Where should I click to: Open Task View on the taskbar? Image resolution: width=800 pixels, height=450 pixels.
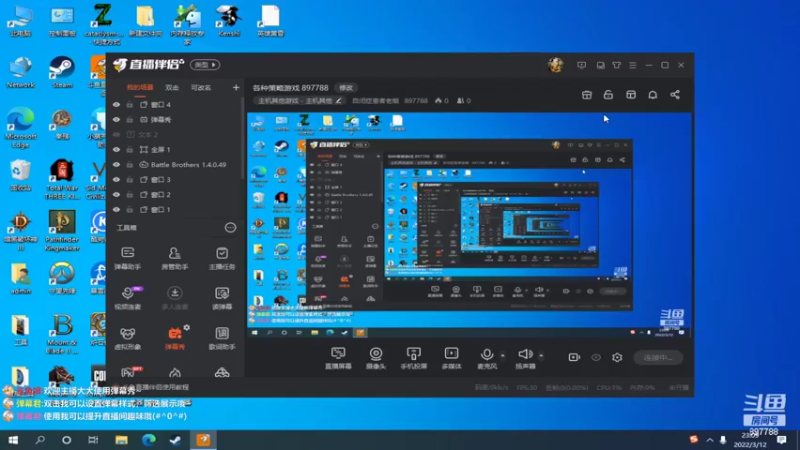click(x=93, y=440)
